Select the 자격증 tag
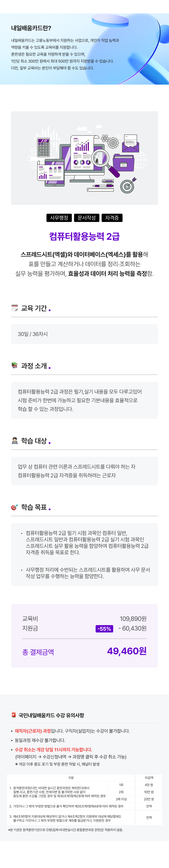Image resolution: width=169 pixels, height=868 pixels. [x=112, y=218]
